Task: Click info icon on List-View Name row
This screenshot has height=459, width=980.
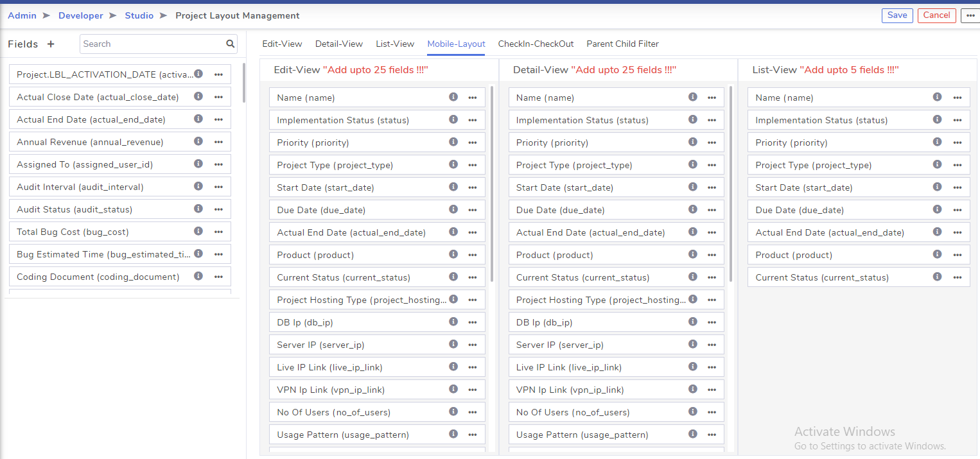Action: (x=938, y=97)
